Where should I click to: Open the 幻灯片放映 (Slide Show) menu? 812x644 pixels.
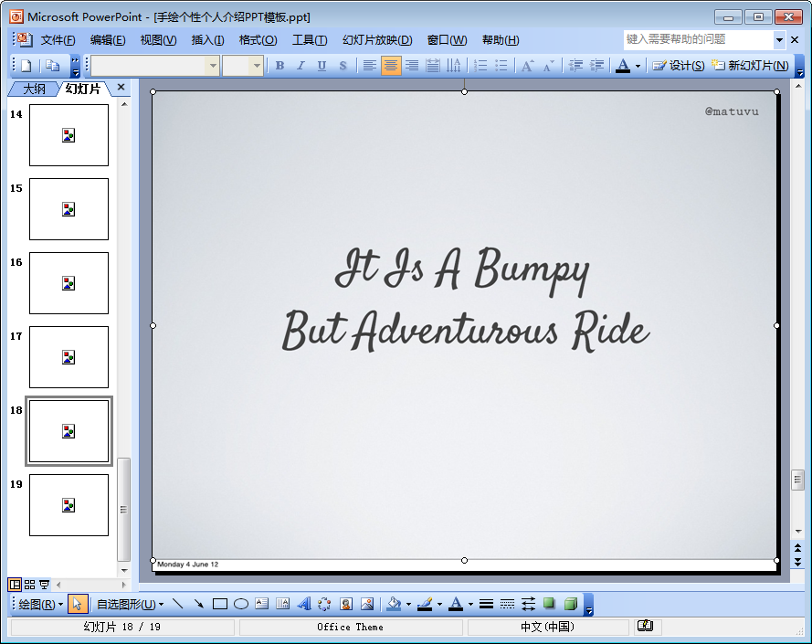click(x=377, y=40)
